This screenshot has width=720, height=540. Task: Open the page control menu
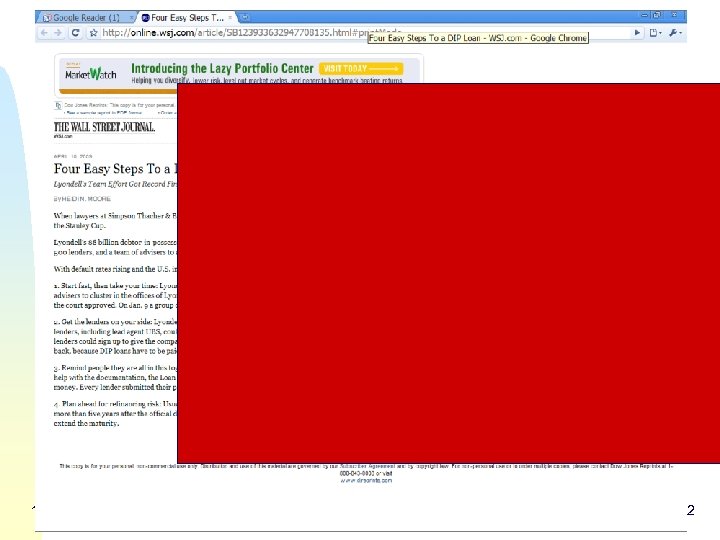(x=655, y=33)
